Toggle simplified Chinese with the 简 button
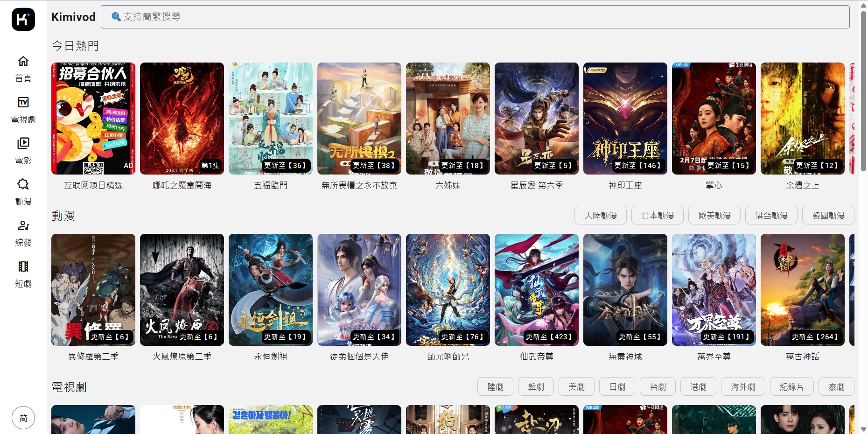Image resolution: width=868 pixels, height=434 pixels. tap(23, 418)
